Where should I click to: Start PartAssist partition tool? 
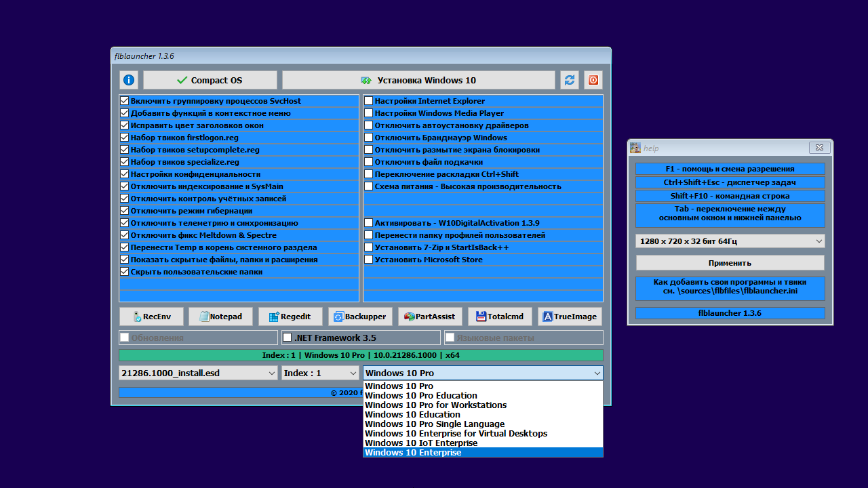[430, 317]
